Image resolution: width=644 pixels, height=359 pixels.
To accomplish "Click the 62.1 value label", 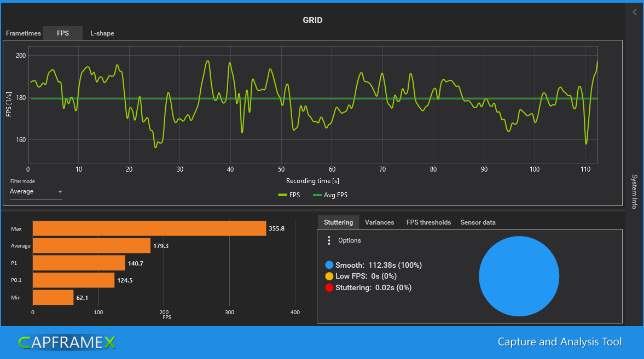I will pos(82,298).
